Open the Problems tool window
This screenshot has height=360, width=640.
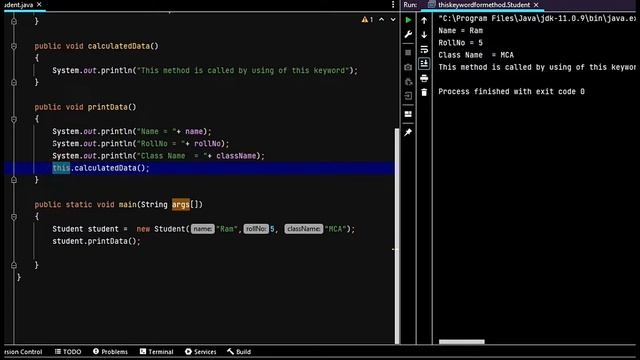[x=110, y=352]
